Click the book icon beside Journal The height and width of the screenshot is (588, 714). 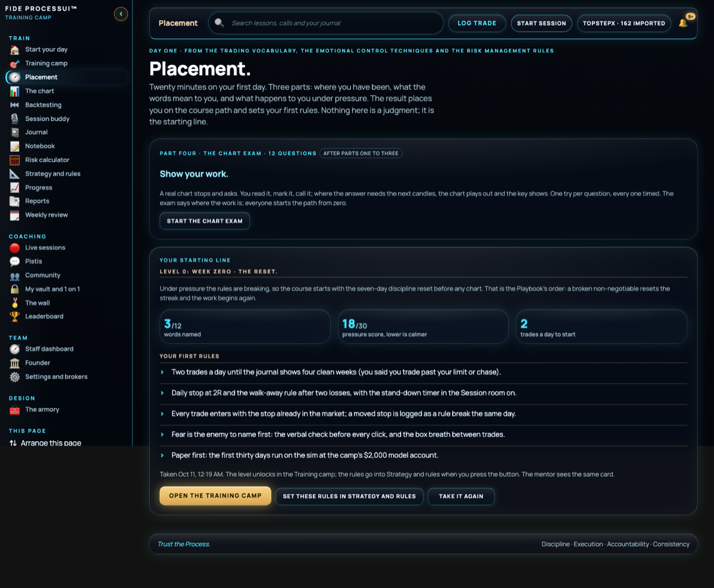pyautogui.click(x=15, y=132)
